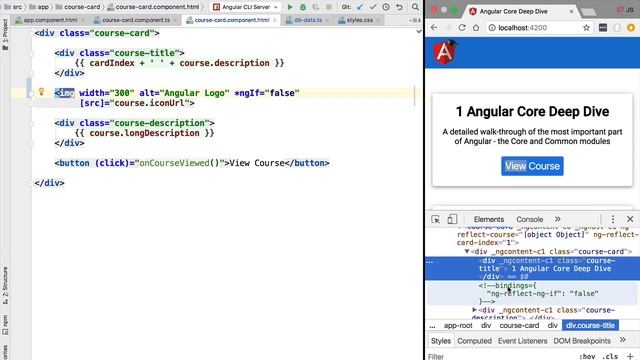Viewport: 640px width, 360px height.
Task: Open the db-data.ts editor tab
Action: tap(308, 20)
